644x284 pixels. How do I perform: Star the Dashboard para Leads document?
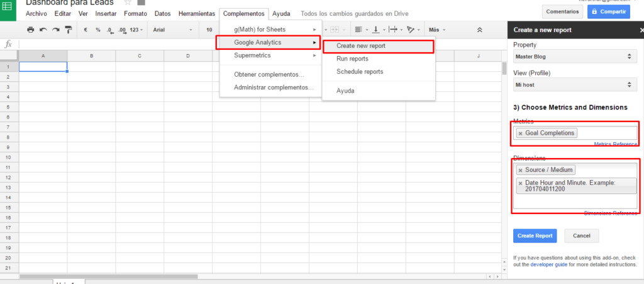[x=128, y=3]
